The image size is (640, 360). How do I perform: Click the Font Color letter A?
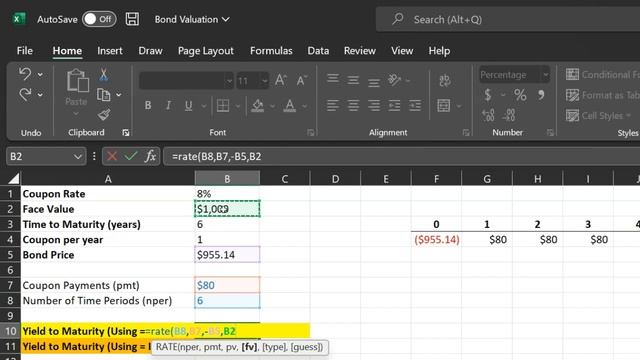point(289,106)
